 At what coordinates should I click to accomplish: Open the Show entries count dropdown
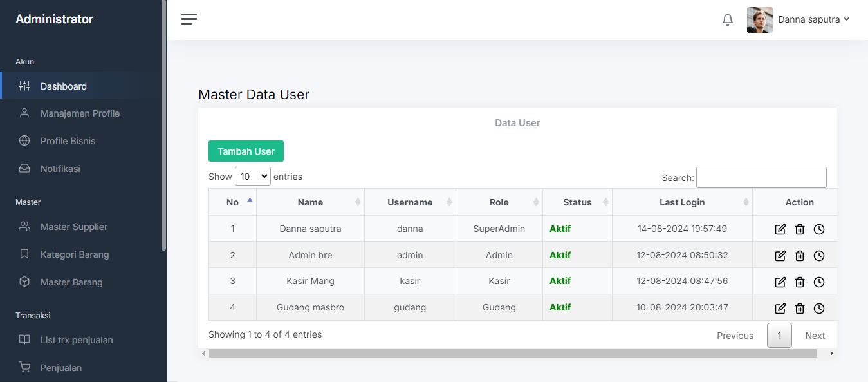(x=252, y=177)
